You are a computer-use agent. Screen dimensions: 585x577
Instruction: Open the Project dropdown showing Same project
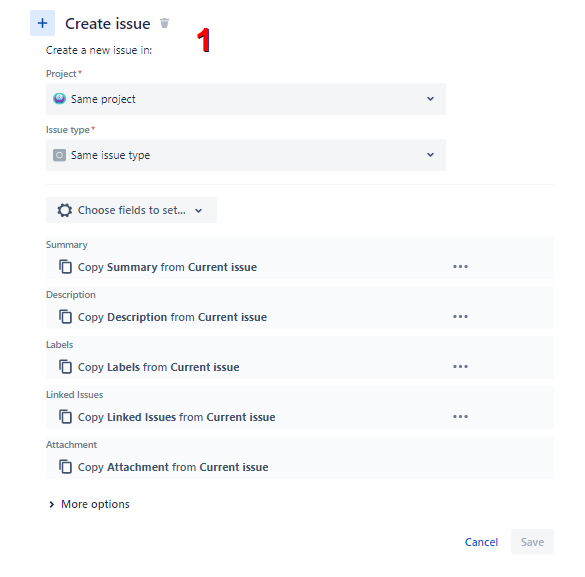(x=246, y=99)
